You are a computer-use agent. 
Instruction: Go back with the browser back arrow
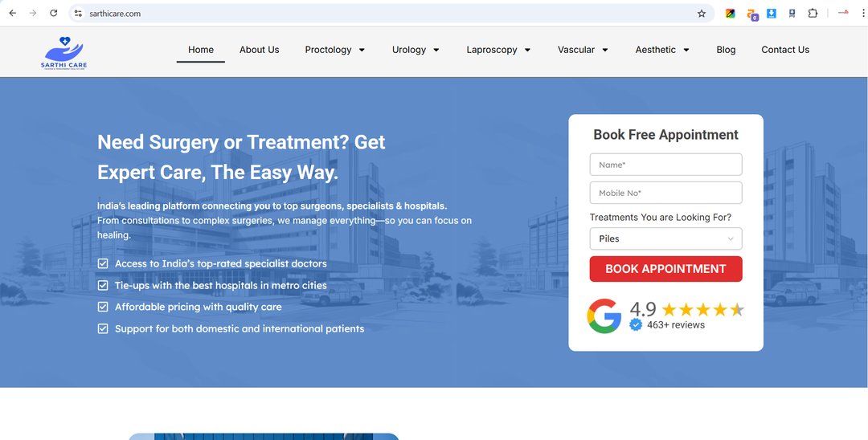pos(13,14)
